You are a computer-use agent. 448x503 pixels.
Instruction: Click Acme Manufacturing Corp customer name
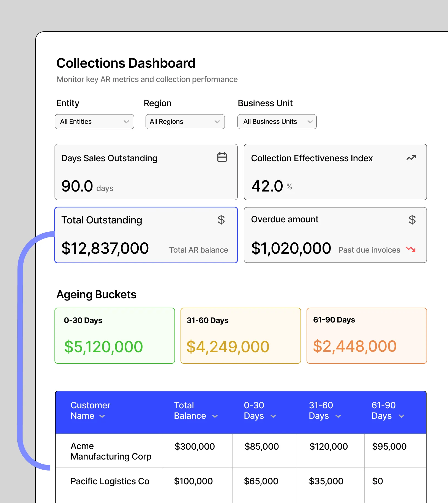coord(111,451)
